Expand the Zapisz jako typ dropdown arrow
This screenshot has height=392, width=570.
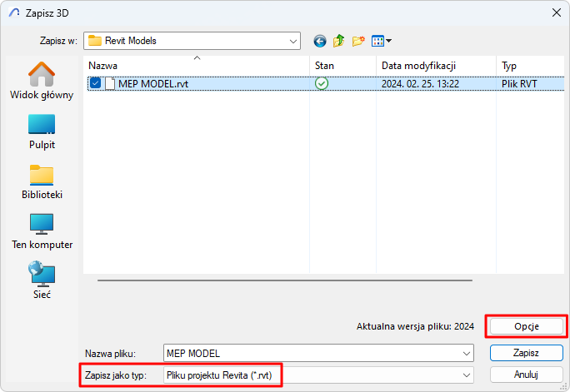click(467, 375)
